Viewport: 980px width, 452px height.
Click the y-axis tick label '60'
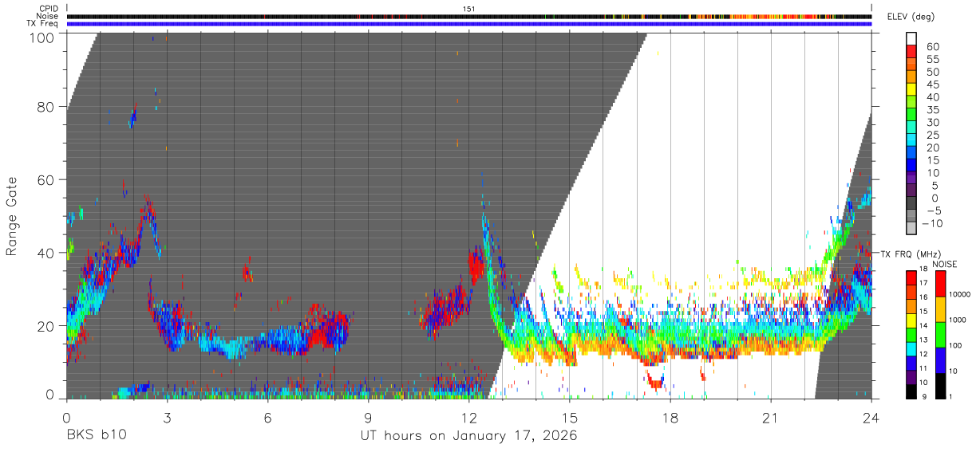tap(45, 180)
